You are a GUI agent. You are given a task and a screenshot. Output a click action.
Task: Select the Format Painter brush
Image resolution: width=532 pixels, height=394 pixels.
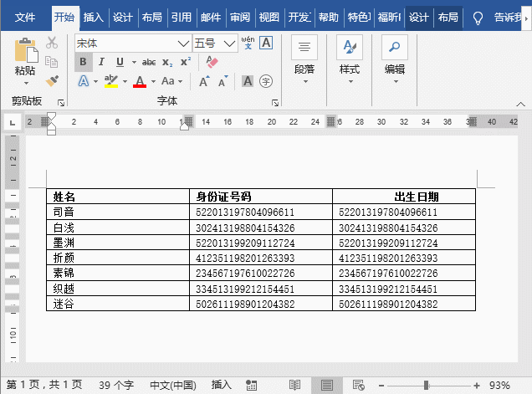click(x=52, y=81)
